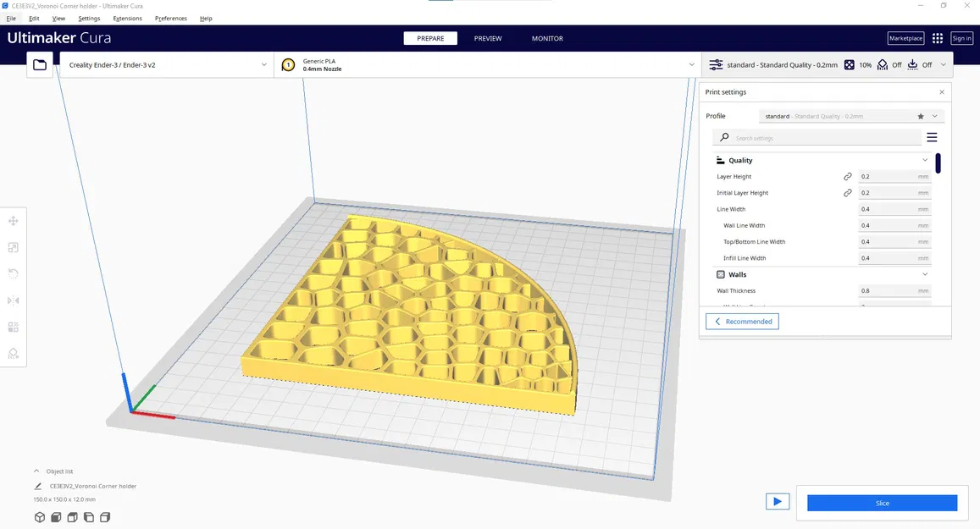Viewport: 980px width, 529px height.
Task: Switch to the PREVIEW tab
Action: click(488, 38)
